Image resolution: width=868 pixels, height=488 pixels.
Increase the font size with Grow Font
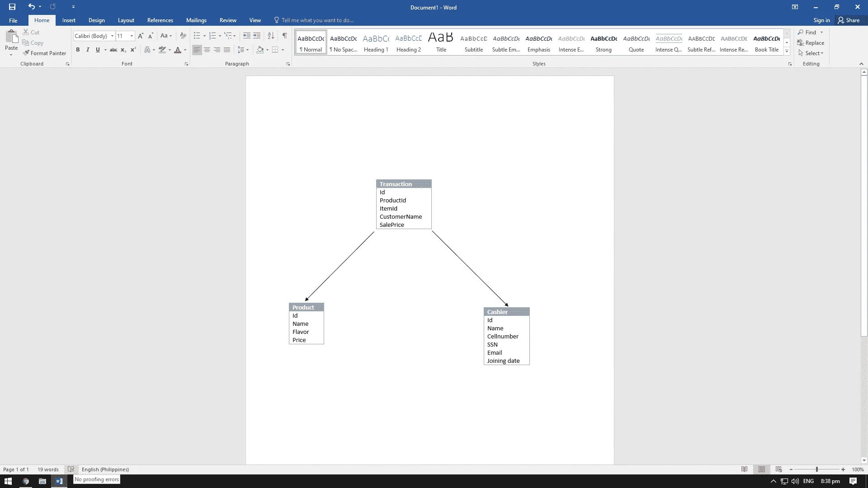coord(141,36)
